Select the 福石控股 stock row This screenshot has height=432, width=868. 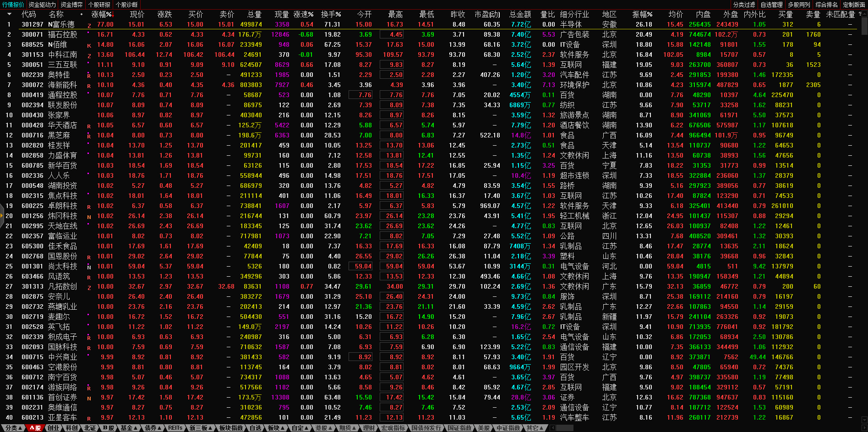pyautogui.click(x=62, y=34)
